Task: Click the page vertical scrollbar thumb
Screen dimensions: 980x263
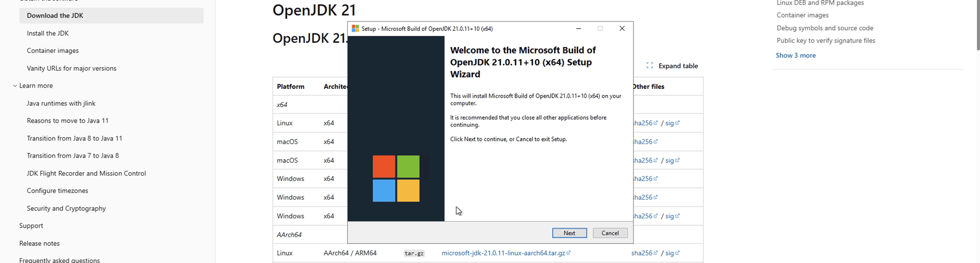Action: (978, 25)
